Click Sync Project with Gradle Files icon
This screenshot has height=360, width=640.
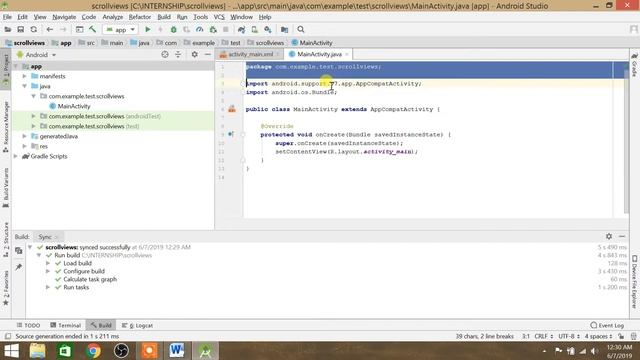(x=241, y=29)
